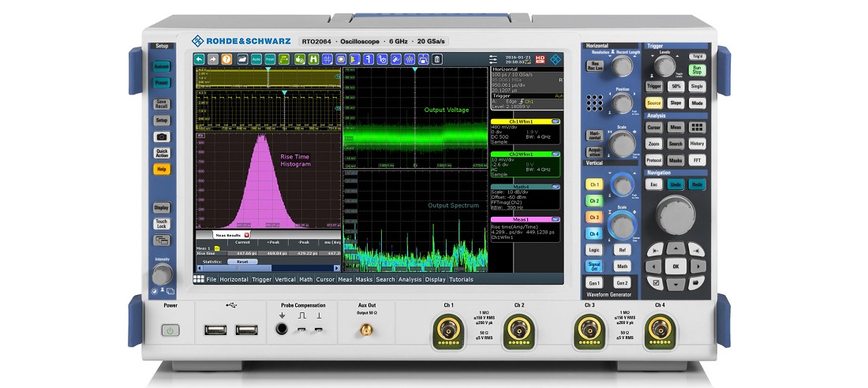The height and width of the screenshot is (388, 868).
Task: Close the Meas Results tab
Action: [x=247, y=235]
